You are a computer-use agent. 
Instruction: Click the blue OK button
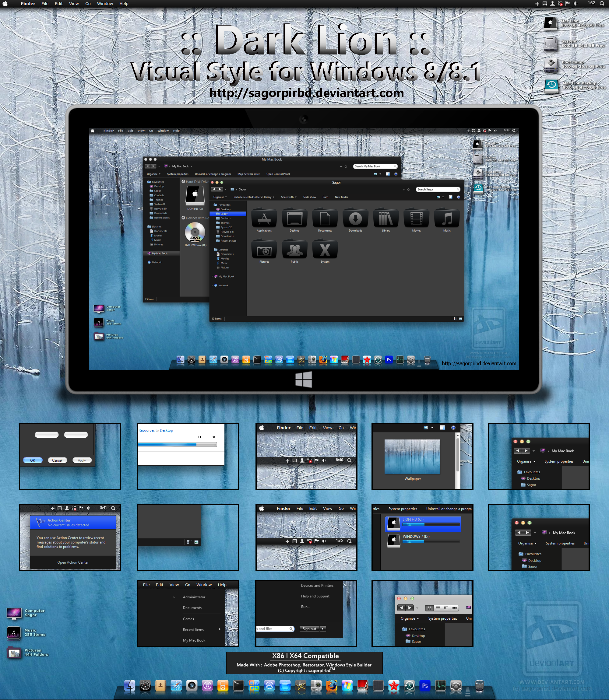[x=33, y=460]
